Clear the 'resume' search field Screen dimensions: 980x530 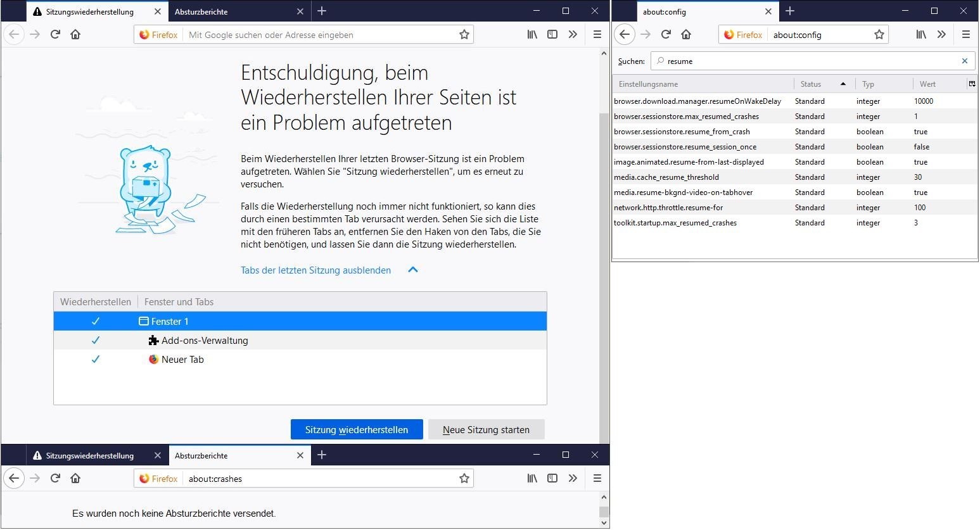[x=965, y=61]
